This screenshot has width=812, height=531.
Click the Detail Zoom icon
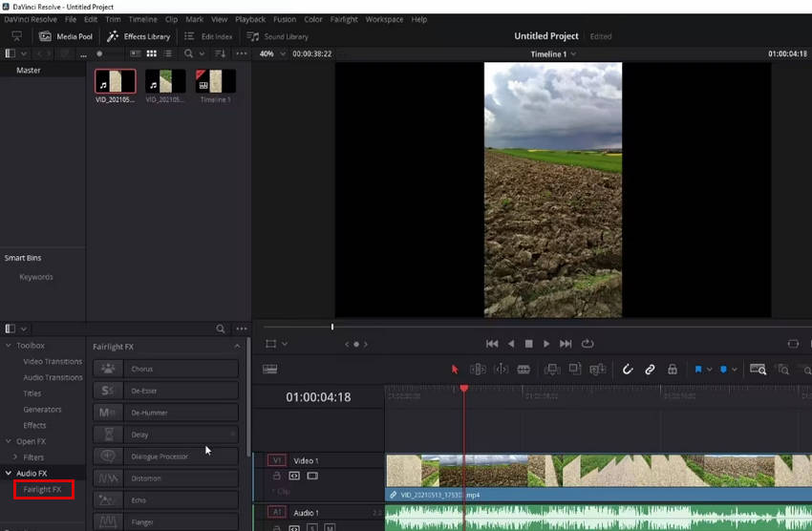pos(782,370)
